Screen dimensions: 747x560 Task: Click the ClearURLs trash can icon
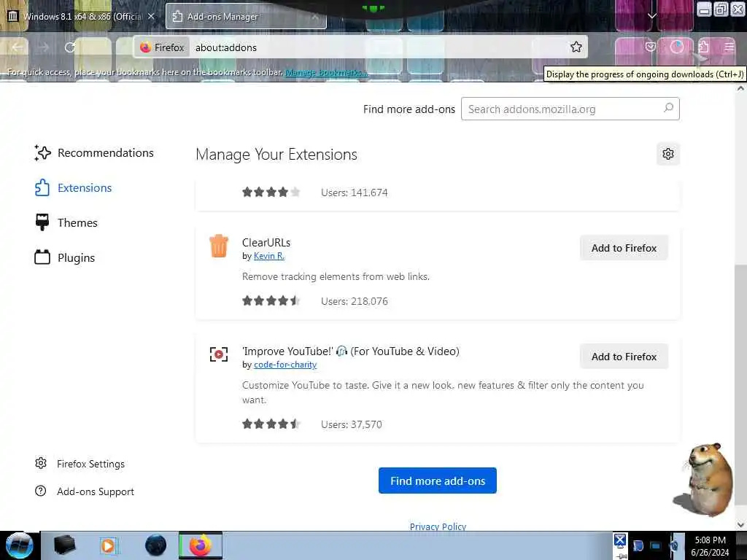point(219,246)
